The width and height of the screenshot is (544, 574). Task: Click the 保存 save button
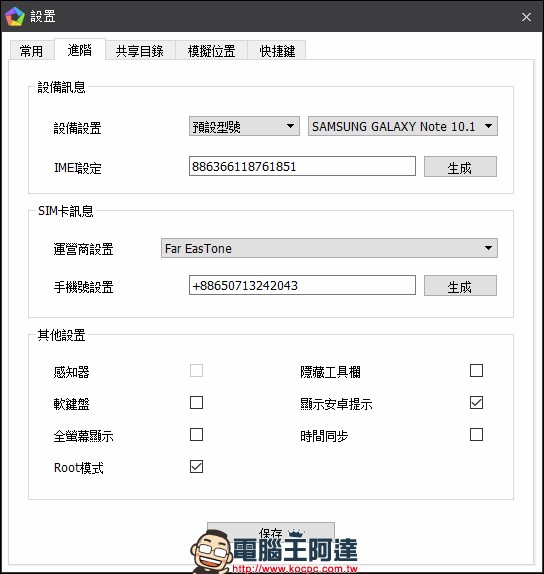[x=271, y=533]
